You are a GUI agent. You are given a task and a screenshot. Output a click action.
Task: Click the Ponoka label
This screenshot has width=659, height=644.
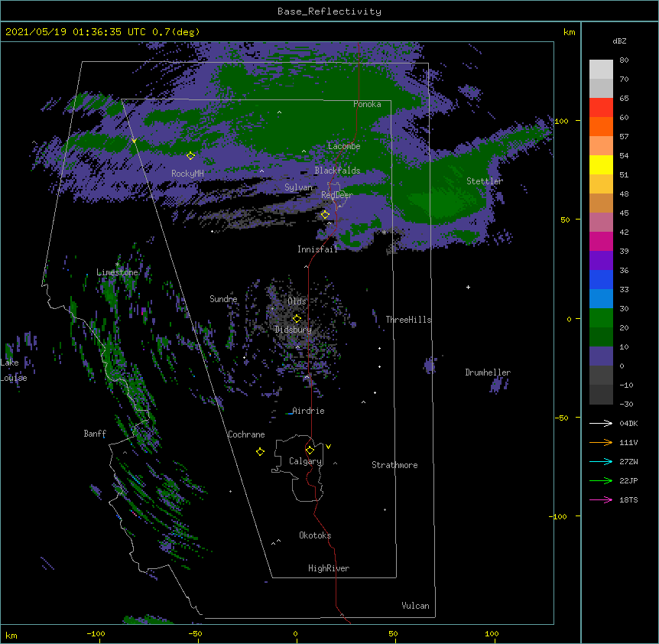367,104
